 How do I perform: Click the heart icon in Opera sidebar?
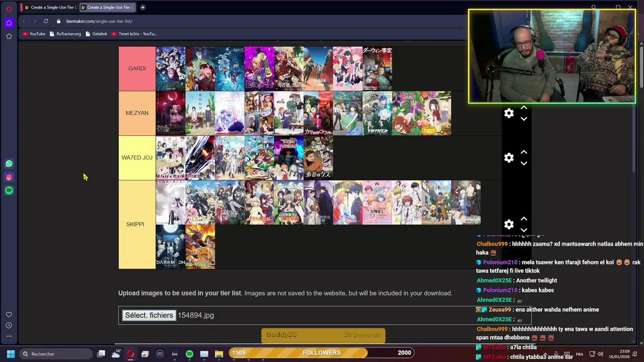[x=9, y=315]
